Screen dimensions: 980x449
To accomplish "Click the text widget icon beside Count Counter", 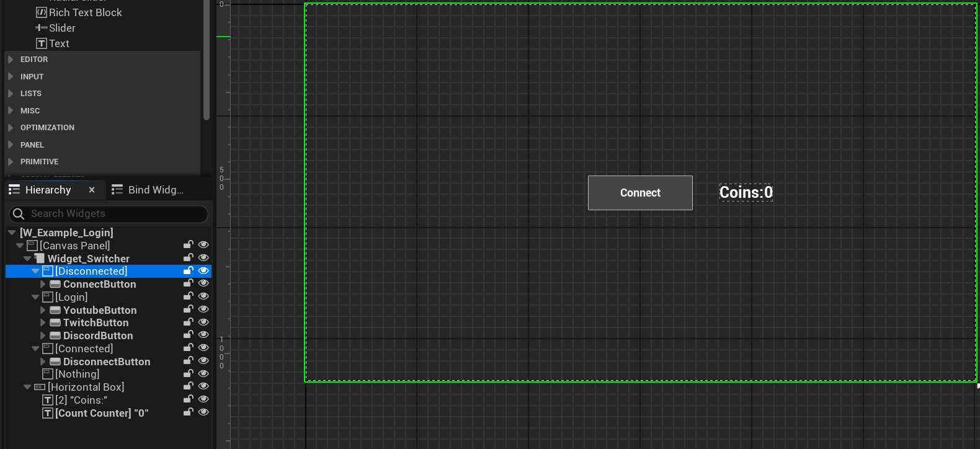I will pyautogui.click(x=48, y=413).
